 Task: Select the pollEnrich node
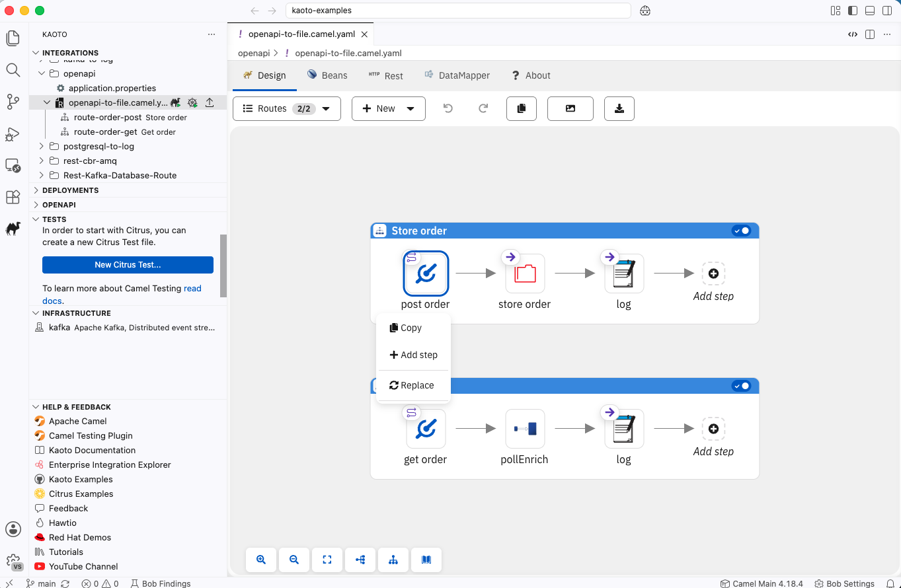coord(525,429)
